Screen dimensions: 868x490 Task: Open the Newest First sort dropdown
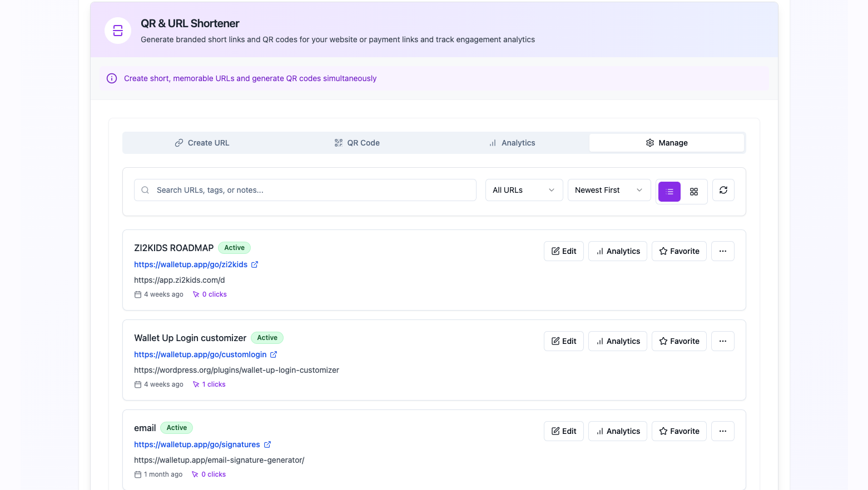(609, 190)
